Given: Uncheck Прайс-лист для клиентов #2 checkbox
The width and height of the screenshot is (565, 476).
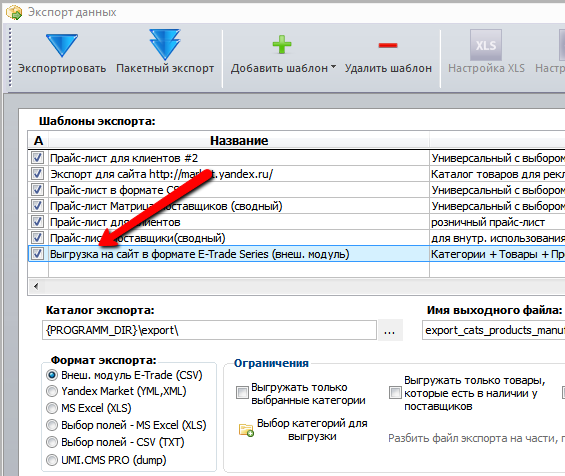Looking at the screenshot, I should click(37, 158).
